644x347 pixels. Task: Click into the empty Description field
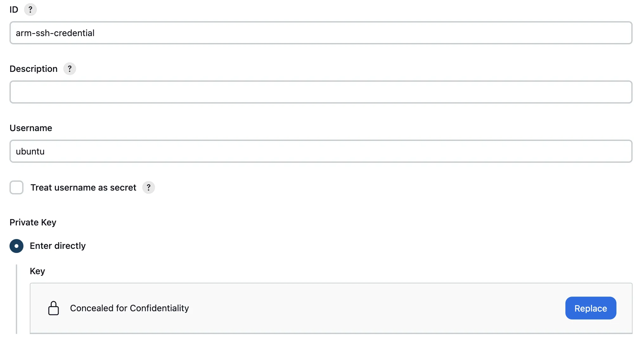[321, 92]
